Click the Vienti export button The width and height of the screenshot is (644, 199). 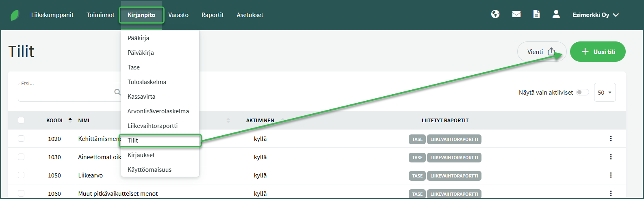coord(541,52)
